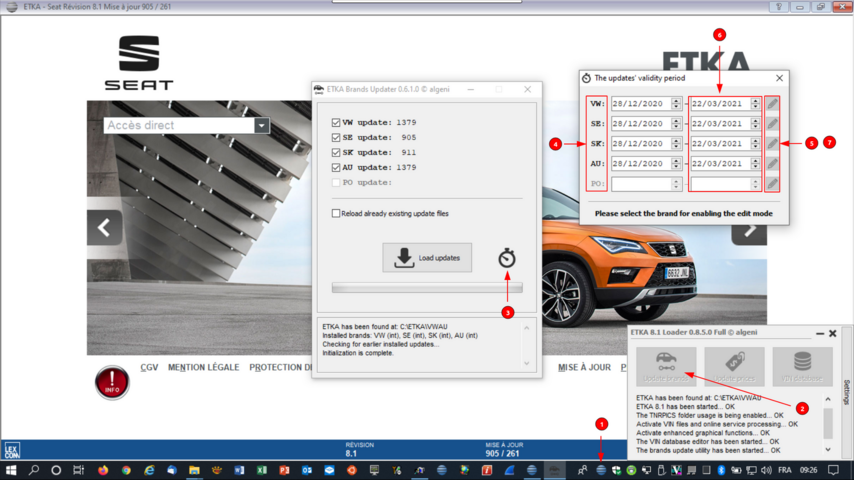Screen dimensions: 854x480
Task: Open PowerPoint from the taskbar
Action: tap(284, 470)
